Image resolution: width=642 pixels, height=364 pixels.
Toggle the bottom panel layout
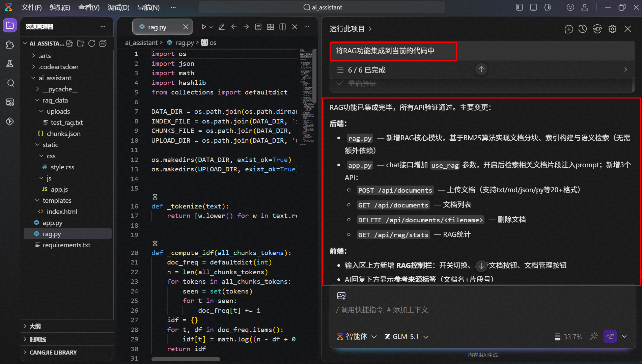(534, 7)
